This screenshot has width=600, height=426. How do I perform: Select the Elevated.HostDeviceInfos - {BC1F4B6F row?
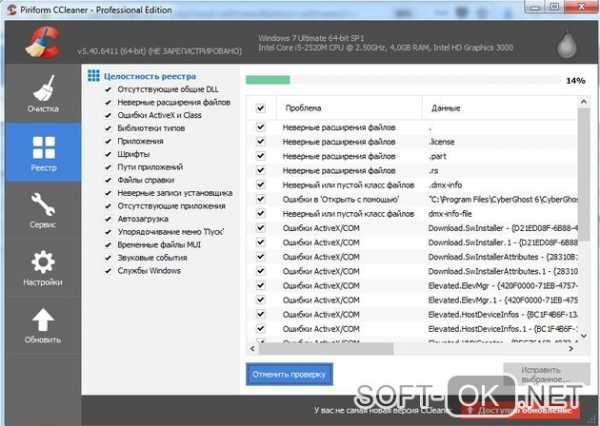tap(412, 314)
